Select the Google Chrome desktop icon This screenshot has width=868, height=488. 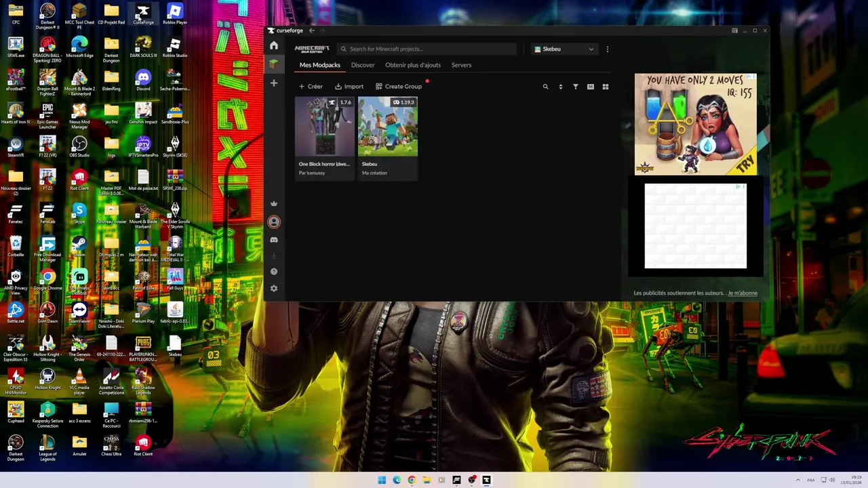(x=47, y=280)
